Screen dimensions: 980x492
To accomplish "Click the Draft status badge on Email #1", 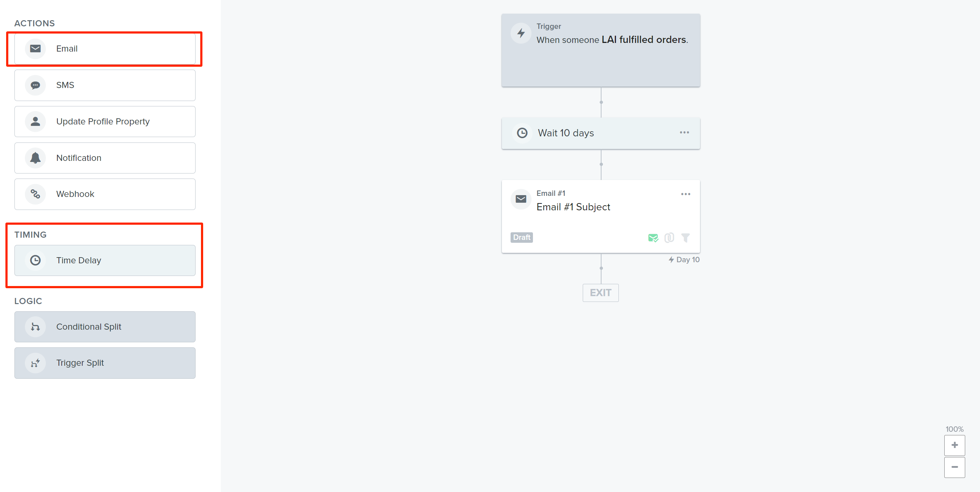I will pos(522,238).
